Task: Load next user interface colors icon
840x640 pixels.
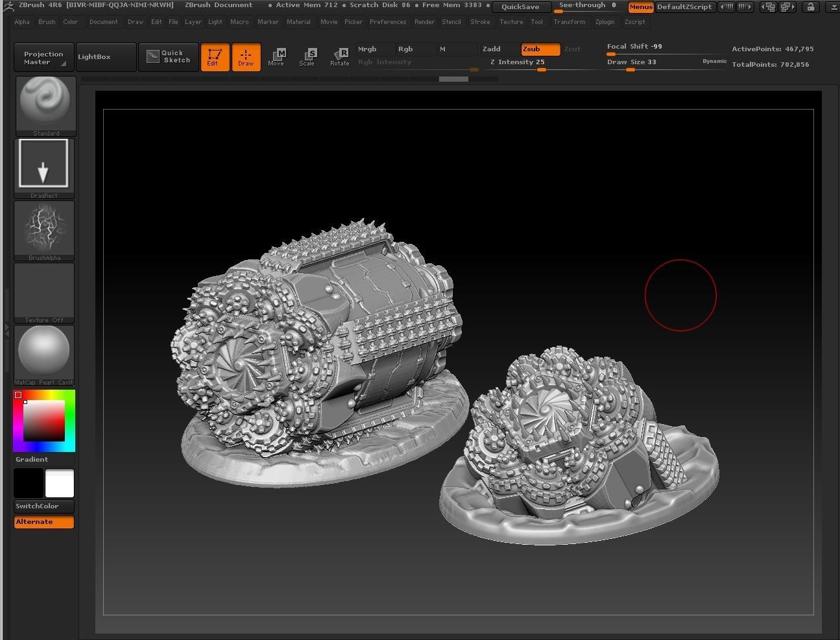Action: (788, 6)
